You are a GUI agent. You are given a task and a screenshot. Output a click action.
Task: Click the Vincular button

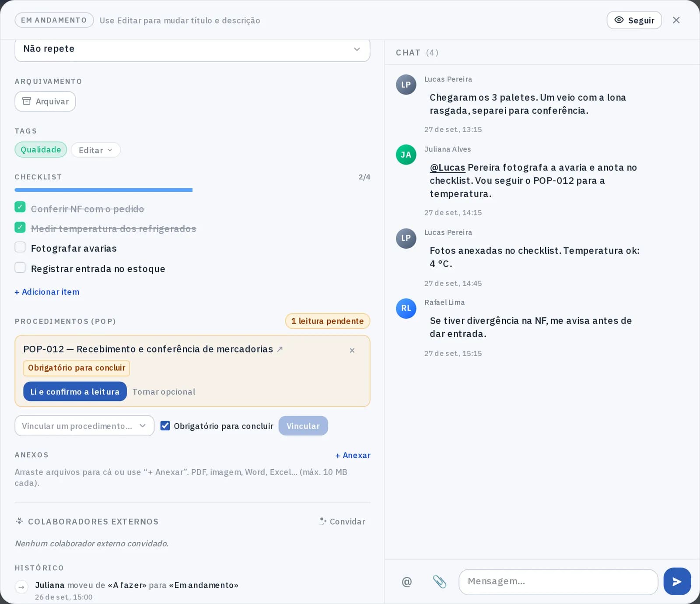pos(303,425)
